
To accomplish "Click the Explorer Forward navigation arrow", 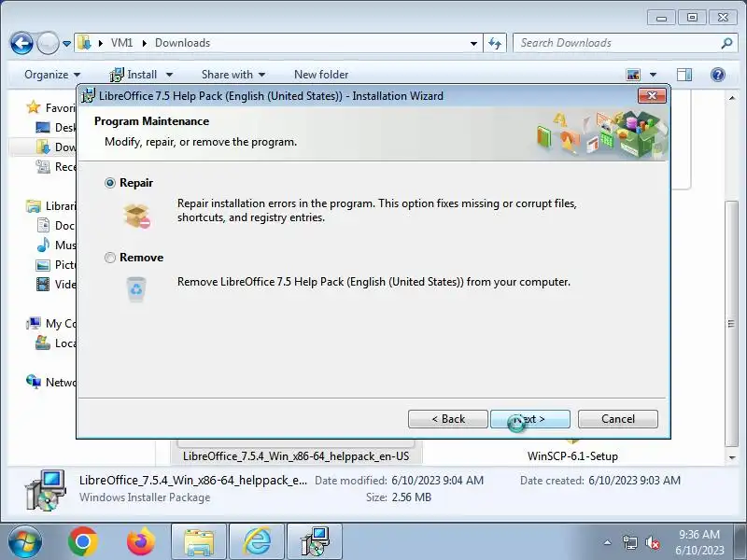I will pyautogui.click(x=48, y=43).
